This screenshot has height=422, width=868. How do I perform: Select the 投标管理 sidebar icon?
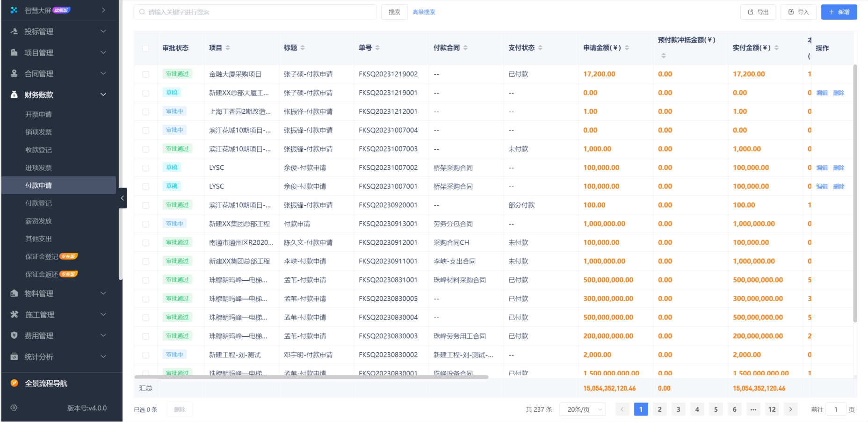click(x=14, y=31)
